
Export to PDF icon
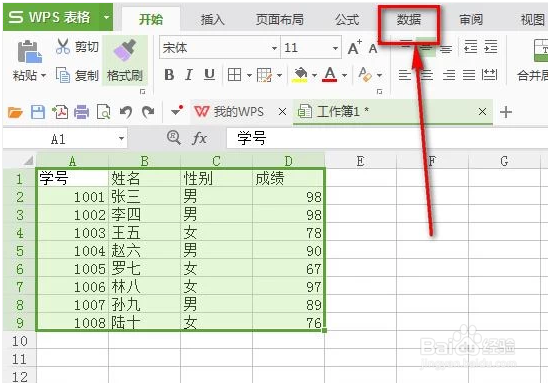[60, 112]
